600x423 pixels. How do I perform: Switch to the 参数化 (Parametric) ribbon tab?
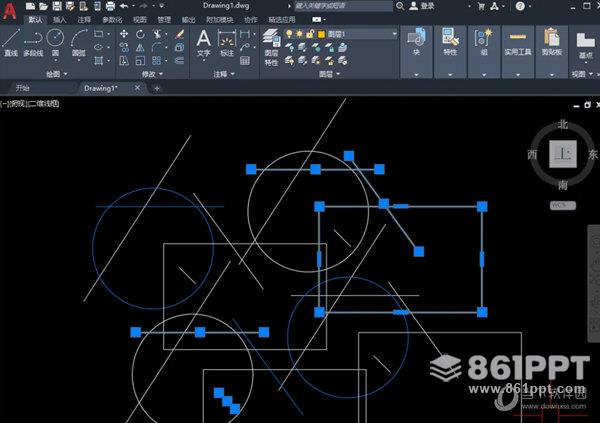[x=112, y=20]
